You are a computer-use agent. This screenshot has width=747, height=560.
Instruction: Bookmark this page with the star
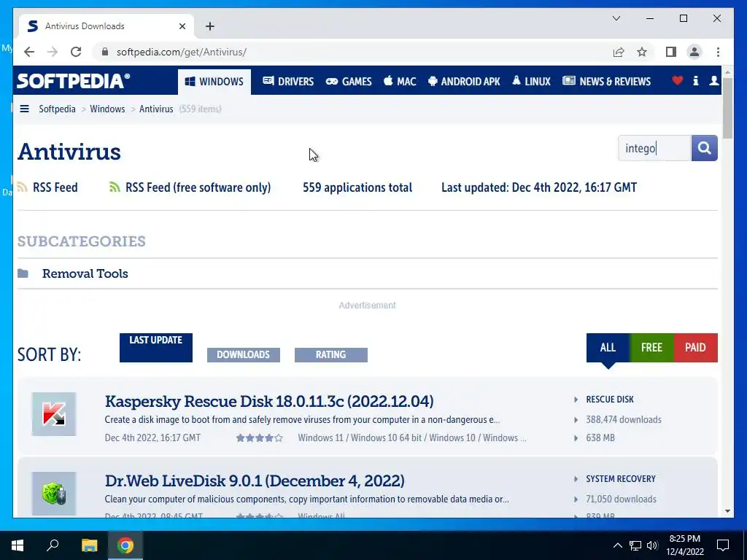click(x=642, y=52)
